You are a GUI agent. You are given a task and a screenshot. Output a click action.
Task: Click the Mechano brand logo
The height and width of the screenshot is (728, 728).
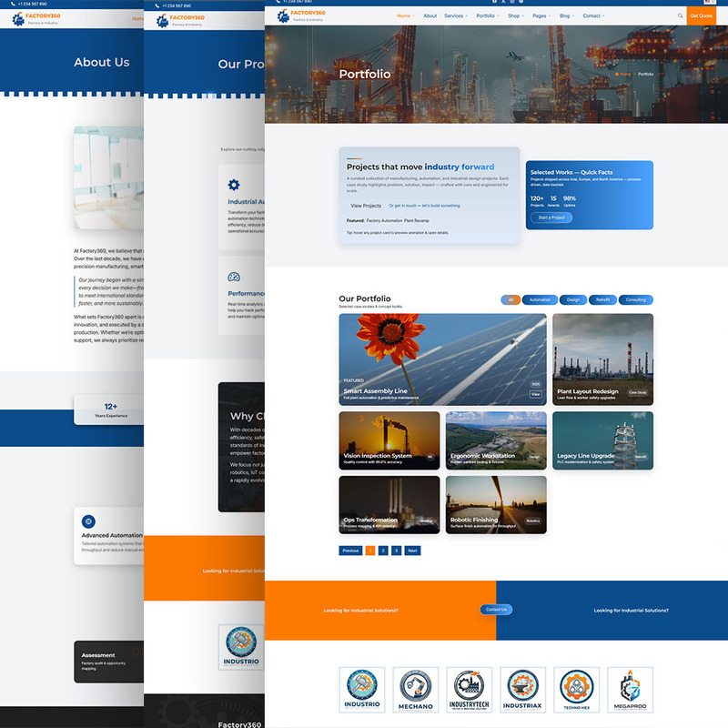coord(415,687)
